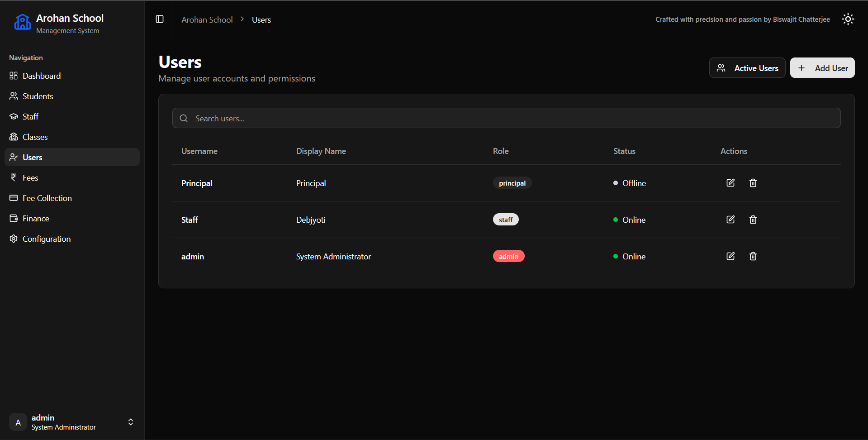
Task: Click Arohan School breadcrumb link
Action: 207,19
